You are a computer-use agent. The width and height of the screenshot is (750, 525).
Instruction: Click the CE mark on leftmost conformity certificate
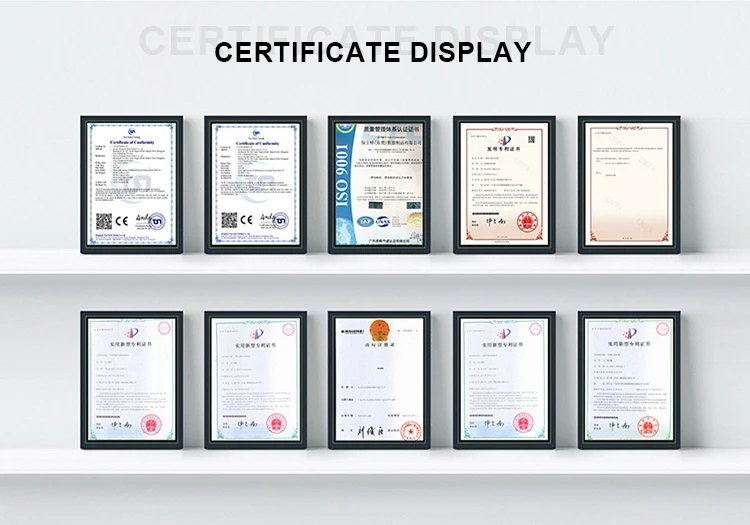pos(122,221)
